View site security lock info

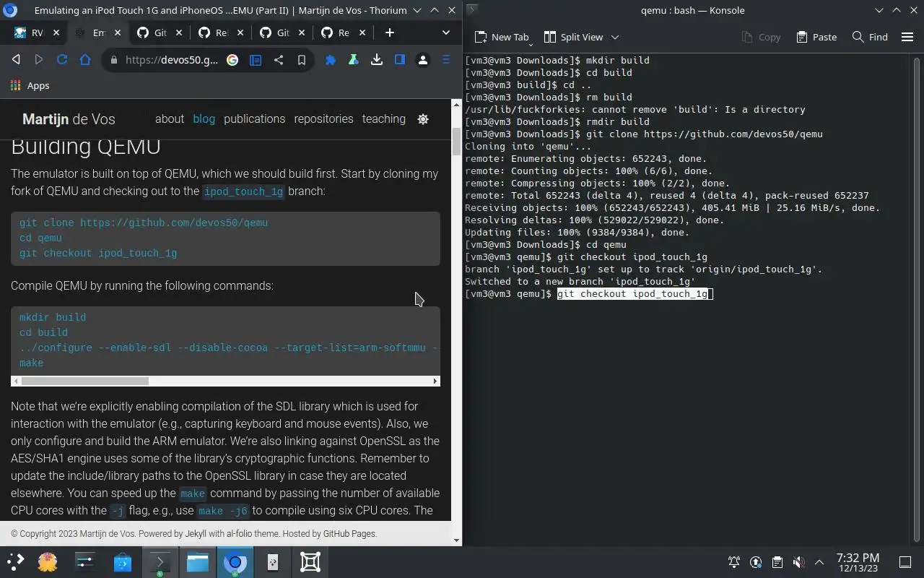[113, 60]
